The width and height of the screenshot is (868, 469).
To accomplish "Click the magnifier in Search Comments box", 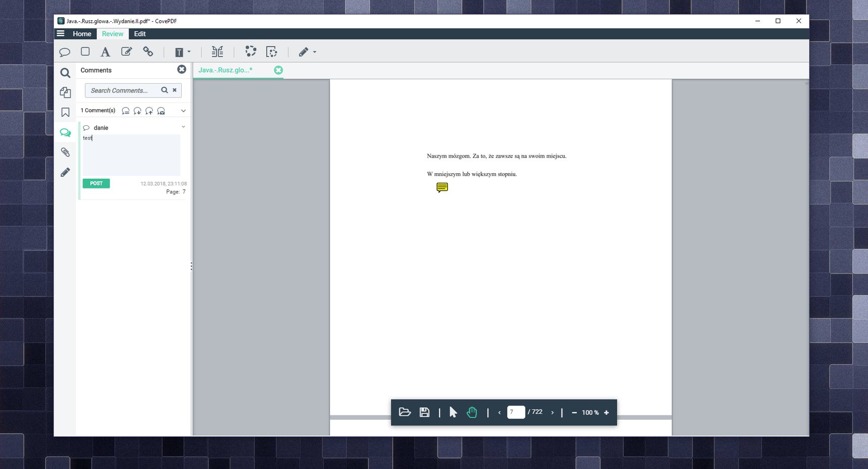I will coord(165,90).
